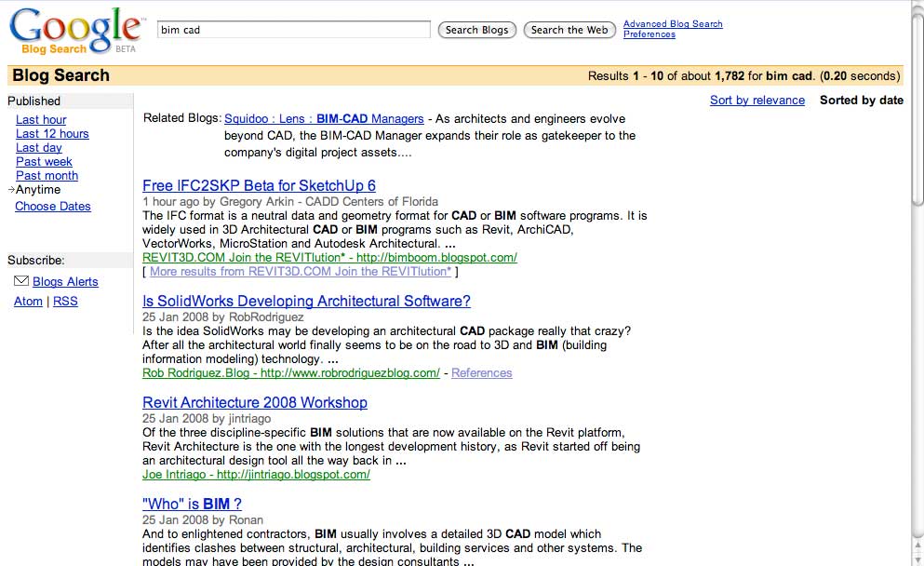Open Squidoo Lens BIM-CAD Managers related blog
The height and width of the screenshot is (566, 924).
[x=324, y=119]
